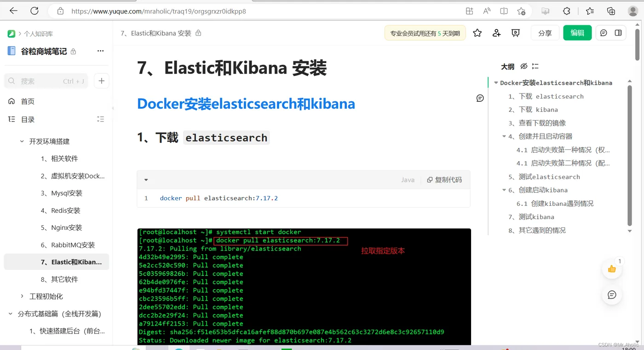The width and height of the screenshot is (644, 350).
Task: Toggle immersive reader book icon
Action: [504, 11]
